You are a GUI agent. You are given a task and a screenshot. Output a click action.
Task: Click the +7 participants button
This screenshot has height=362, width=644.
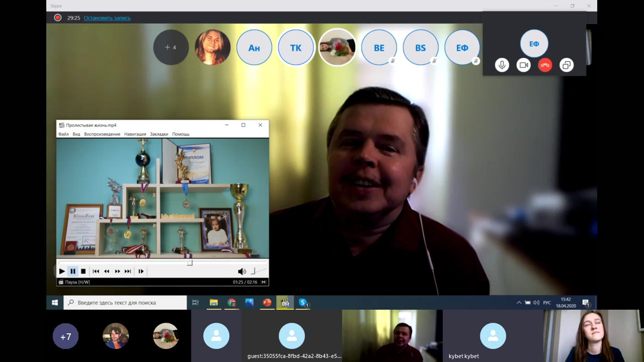[x=66, y=336]
